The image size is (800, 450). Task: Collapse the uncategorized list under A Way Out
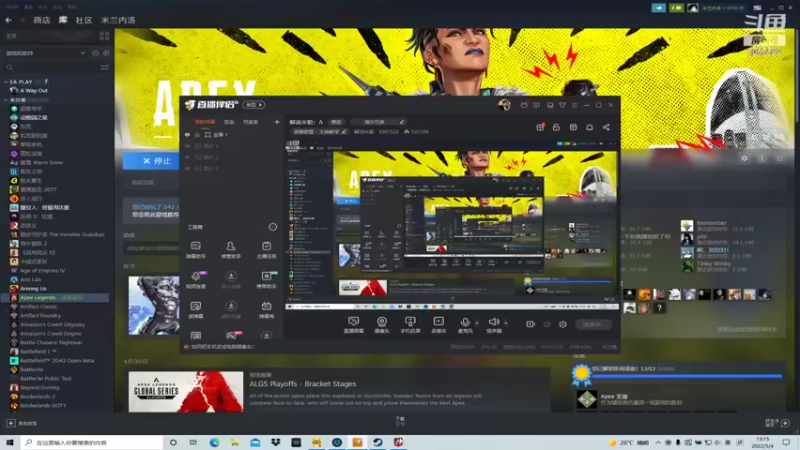pos(6,100)
